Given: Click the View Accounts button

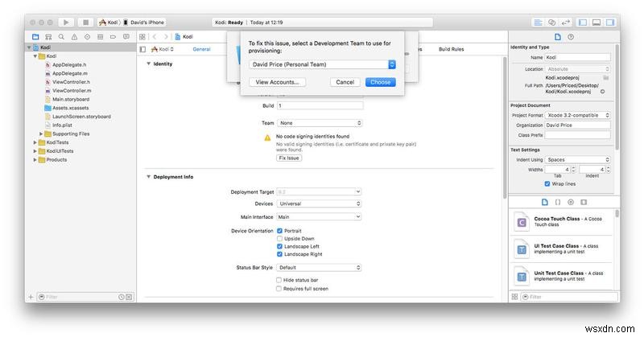Looking at the screenshot, I should coord(277,82).
